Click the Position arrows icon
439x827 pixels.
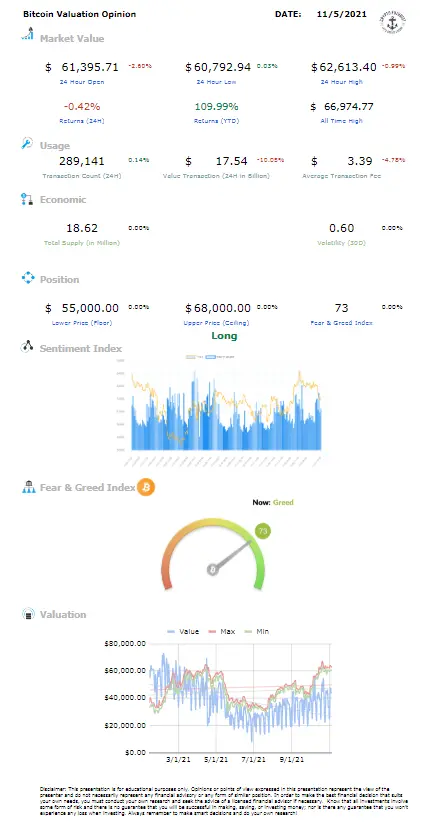pyautogui.click(x=27, y=278)
